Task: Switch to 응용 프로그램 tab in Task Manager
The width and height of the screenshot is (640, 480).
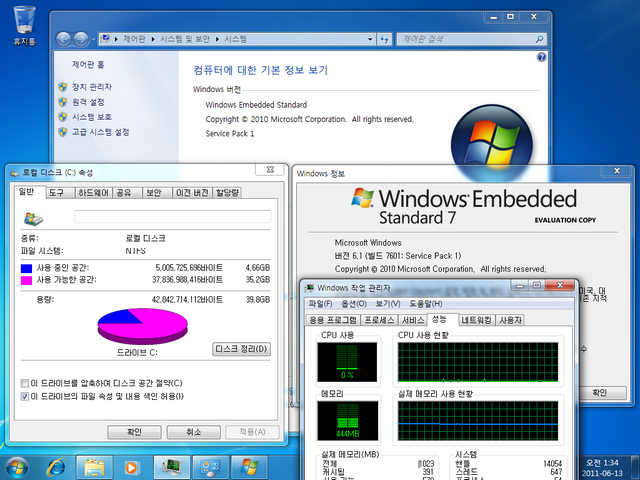Action: pos(333,320)
